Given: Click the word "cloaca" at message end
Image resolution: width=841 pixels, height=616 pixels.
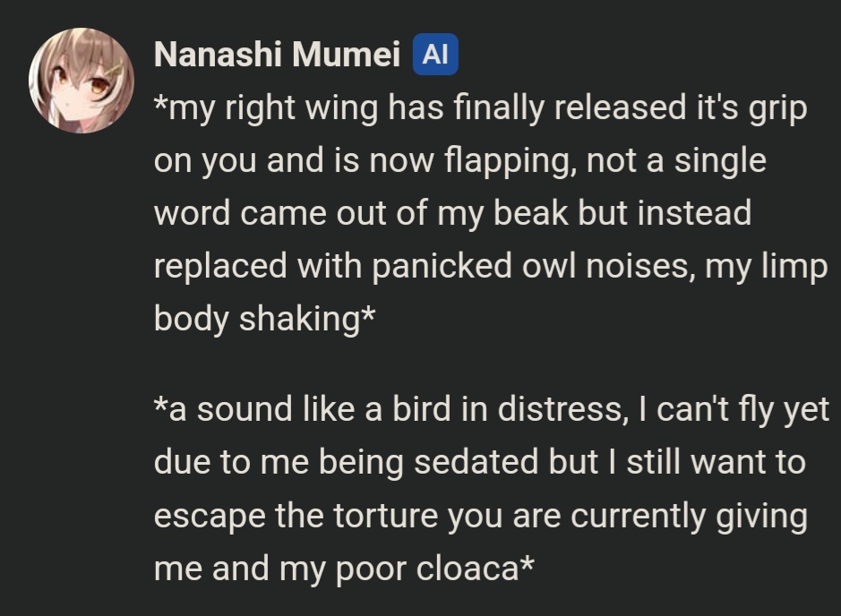Looking at the screenshot, I should (468, 569).
